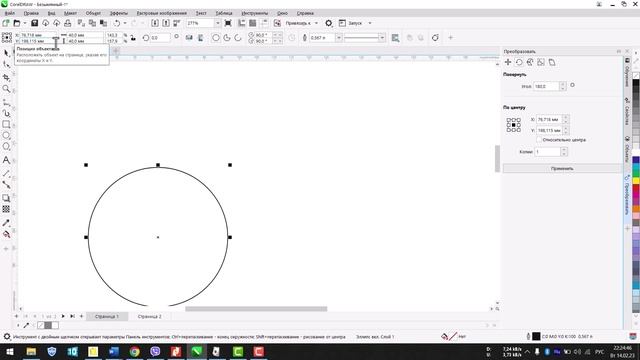Click the Scale and mirror tab in docker

click(530, 62)
